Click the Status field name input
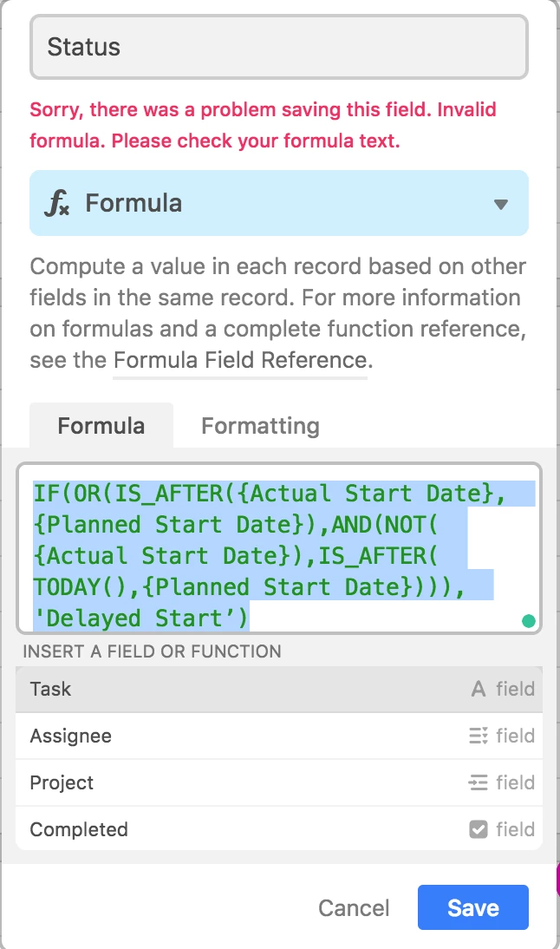The height and width of the screenshot is (949, 560). (278, 47)
